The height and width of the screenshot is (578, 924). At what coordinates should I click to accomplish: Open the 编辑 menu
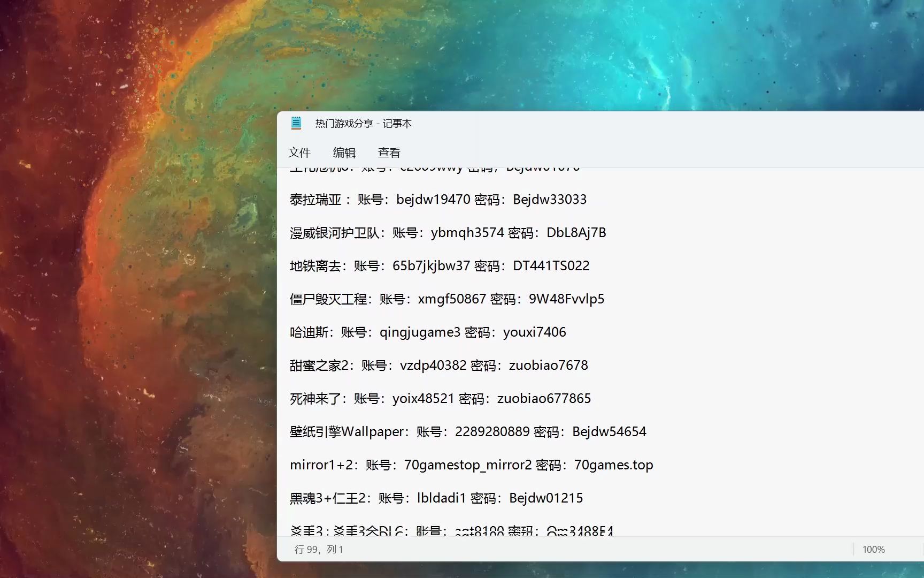click(x=344, y=153)
